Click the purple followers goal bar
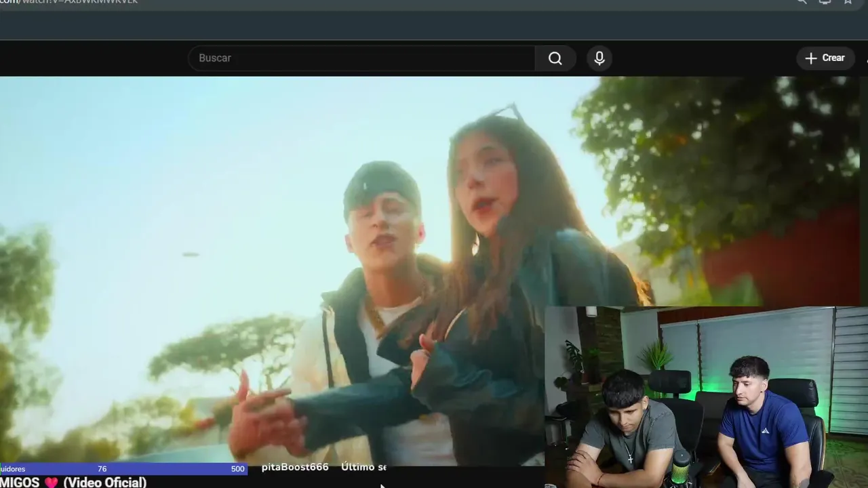This screenshot has width=868, height=488. point(123,469)
